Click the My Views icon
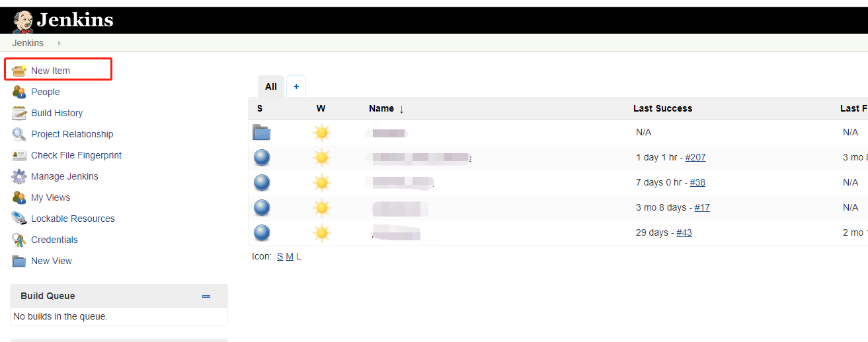Image resolution: width=868 pixels, height=342 pixels. [19, 197]
